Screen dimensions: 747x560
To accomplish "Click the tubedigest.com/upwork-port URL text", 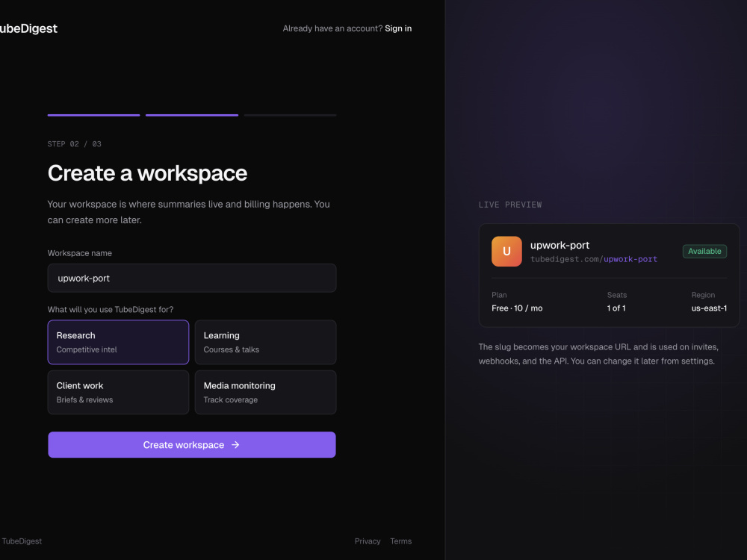I will pos(594,260).
